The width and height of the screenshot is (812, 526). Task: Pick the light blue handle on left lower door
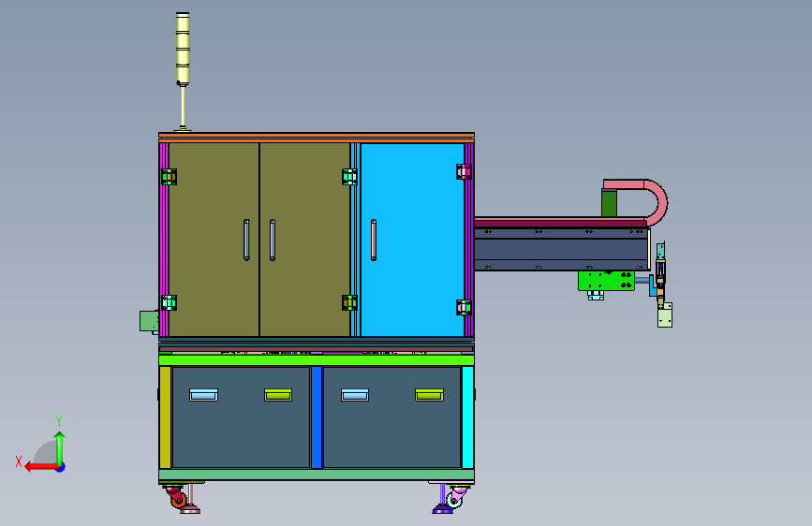[203, 395]
